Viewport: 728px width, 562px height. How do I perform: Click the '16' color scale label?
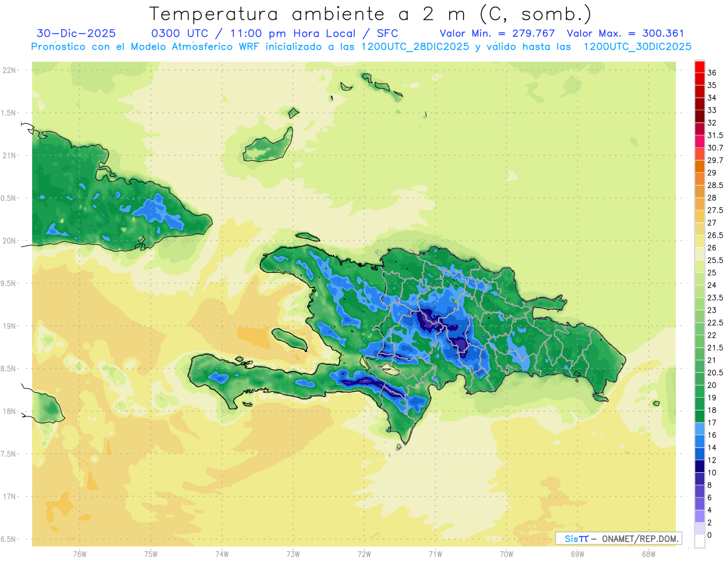712,435
